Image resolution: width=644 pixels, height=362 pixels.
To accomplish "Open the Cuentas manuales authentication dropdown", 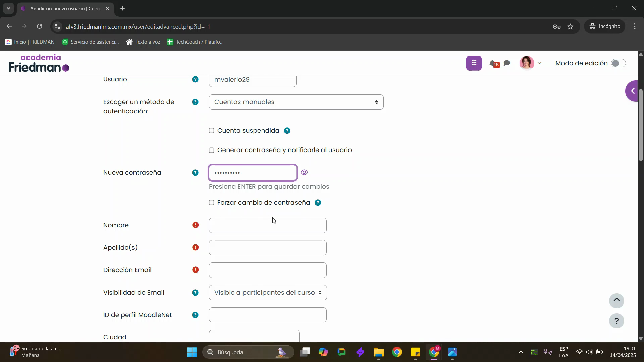I will pyautogui.click(x=296, y=102).
